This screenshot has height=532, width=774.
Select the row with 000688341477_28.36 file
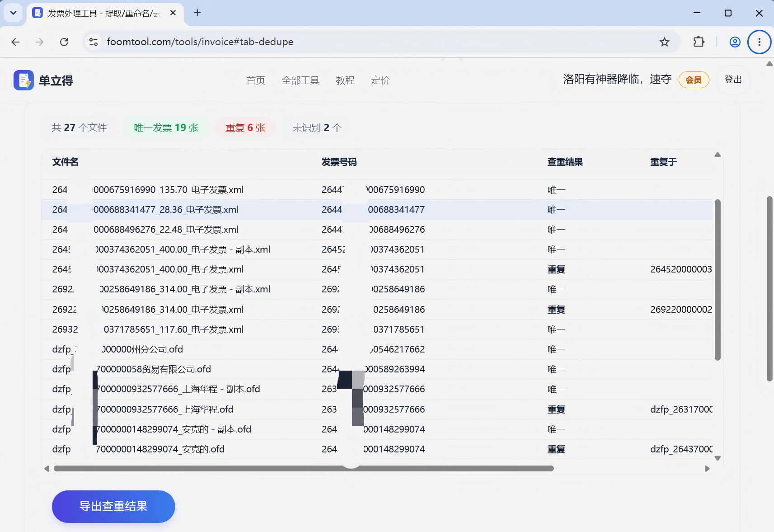(377, 210)
